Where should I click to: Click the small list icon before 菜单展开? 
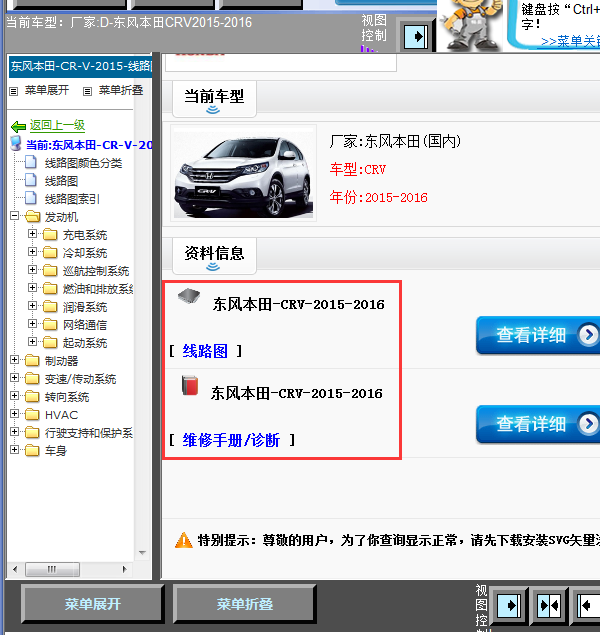pyautogui.click(x=14, y=91)
